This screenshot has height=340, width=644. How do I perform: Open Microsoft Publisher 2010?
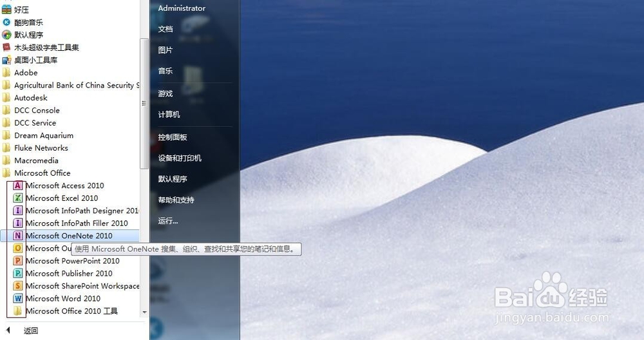(x=70, y=273)
